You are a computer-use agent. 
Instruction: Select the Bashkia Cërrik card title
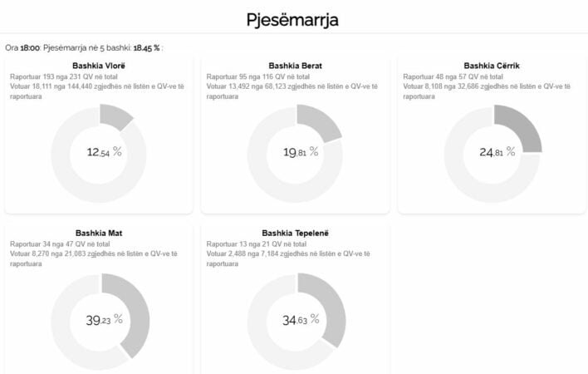[492, 66]
